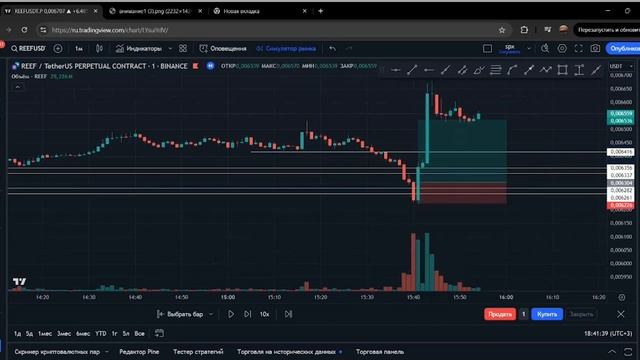The height and width of the screenshot is (360, 640).
Task: Close the replay toolbar with X
Action: [621, 314]
